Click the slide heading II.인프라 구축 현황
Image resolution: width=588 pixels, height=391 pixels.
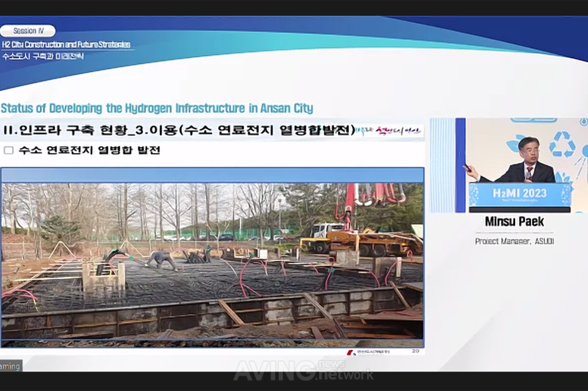[179, 131]
